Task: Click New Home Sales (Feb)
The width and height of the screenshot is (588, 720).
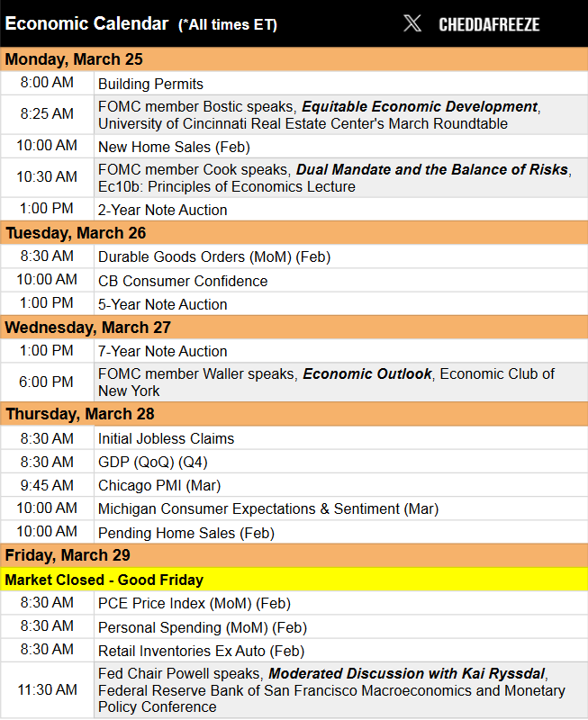Action: pyautogui.click(x=174, y=147)
